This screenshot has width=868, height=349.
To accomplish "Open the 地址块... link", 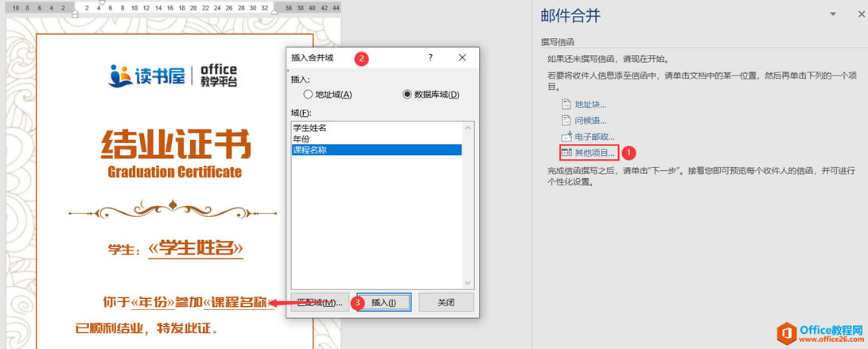I will coord(590,104).
